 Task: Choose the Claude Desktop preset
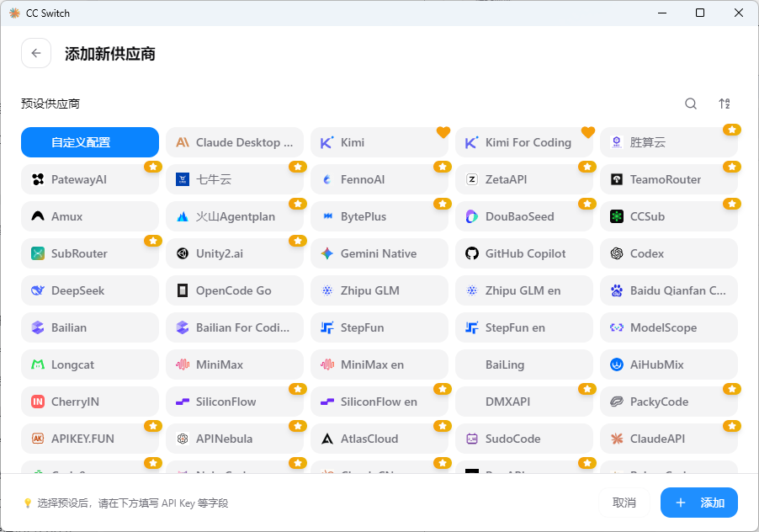point(235,142)
